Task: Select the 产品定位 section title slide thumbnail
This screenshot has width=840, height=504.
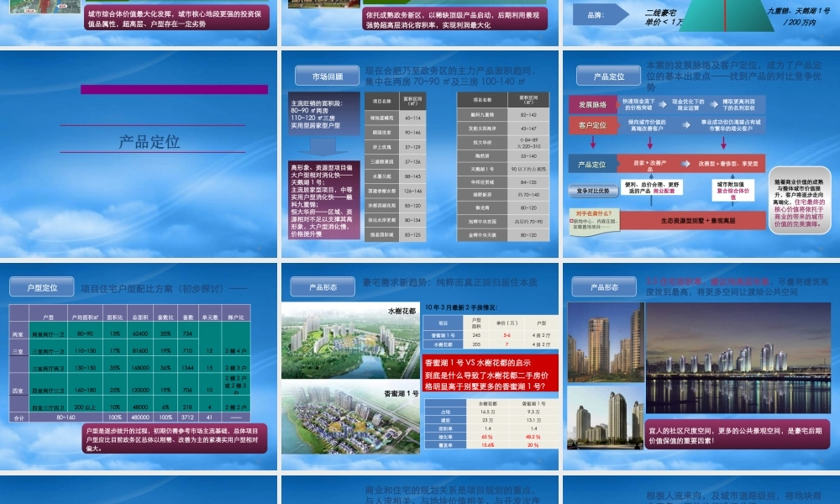Action: [x=139, y=155]
